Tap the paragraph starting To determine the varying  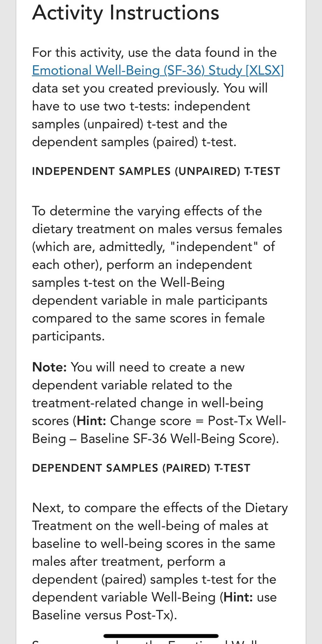pos(157,273)
